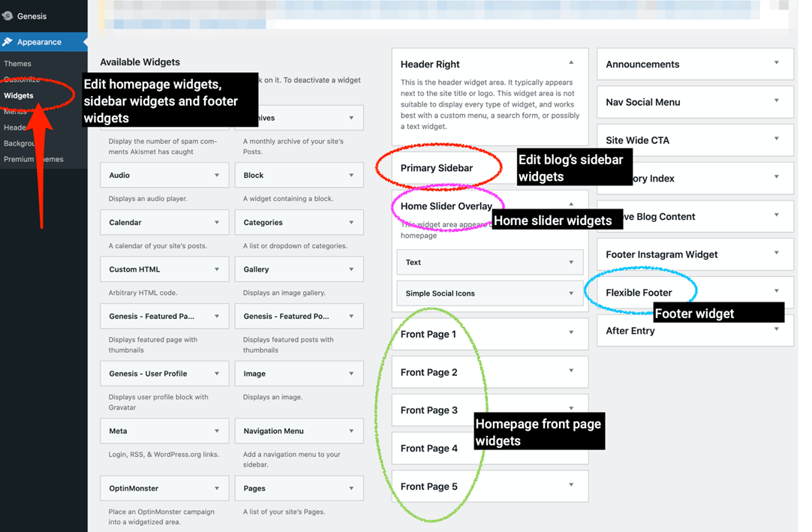The image size is (812, 532).
Task: Open the Calendar widget dropdown arrow
Action: point(217,222)
